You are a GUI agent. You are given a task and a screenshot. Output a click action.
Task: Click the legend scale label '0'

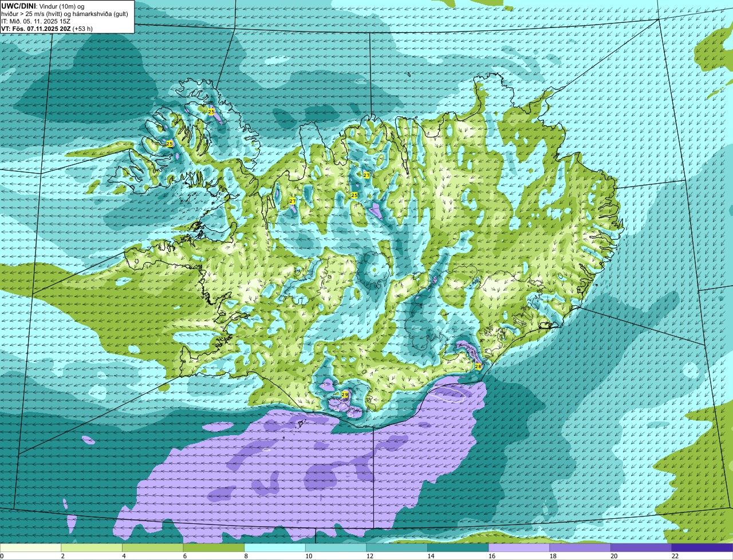point(2,556)
